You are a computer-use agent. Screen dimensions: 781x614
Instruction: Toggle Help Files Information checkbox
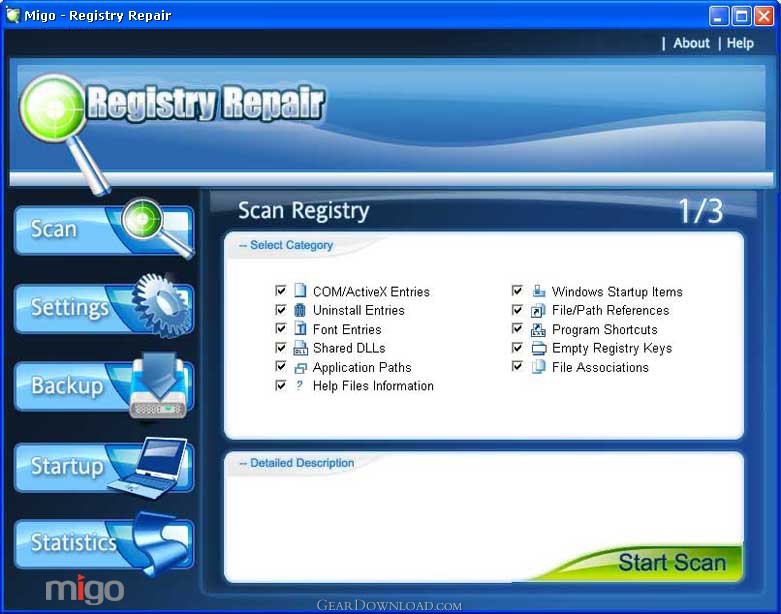[281, 385]
